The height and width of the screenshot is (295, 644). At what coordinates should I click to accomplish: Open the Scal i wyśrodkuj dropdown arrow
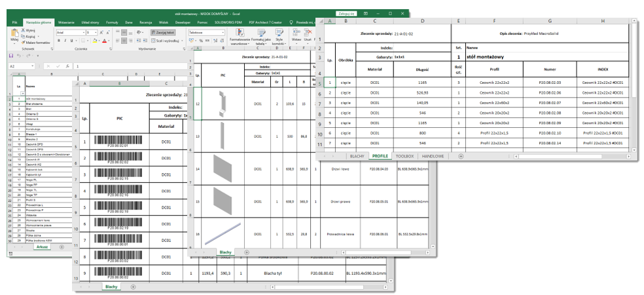(183, 41)
